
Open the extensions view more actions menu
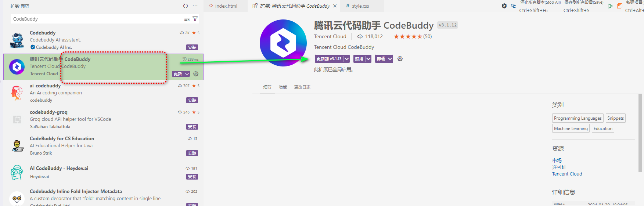(x=195, y=6)
